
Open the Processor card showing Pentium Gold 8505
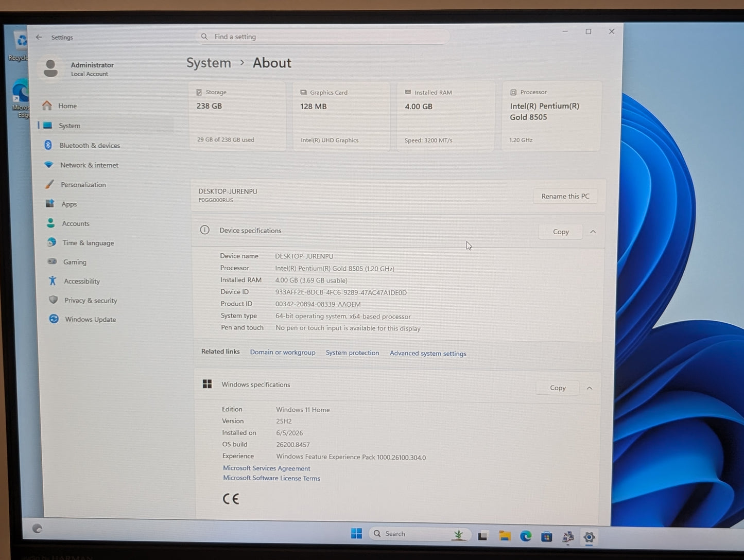551,116
